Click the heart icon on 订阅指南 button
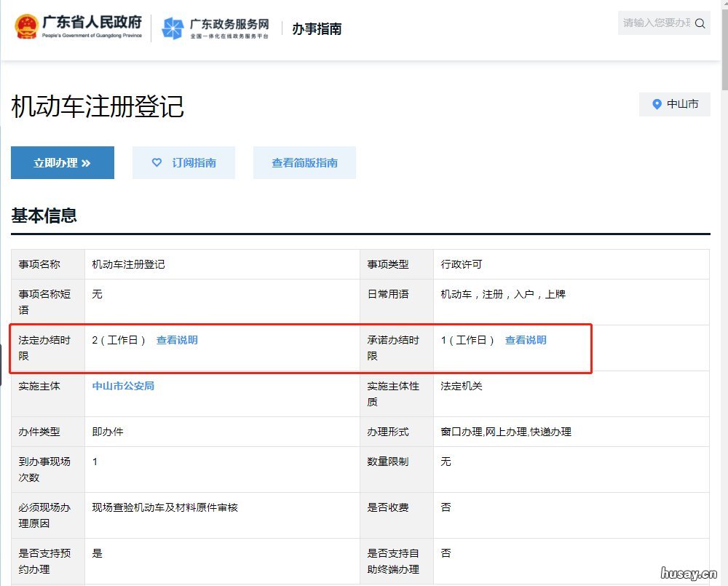This screenshot has height=586, width=728. click(x=156, y=162)
